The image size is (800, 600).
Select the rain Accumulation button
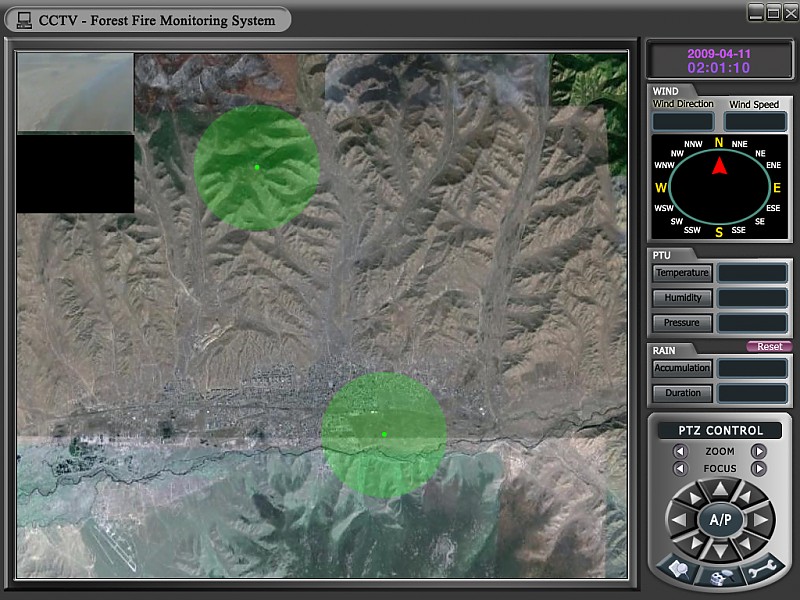pos(681,368)
